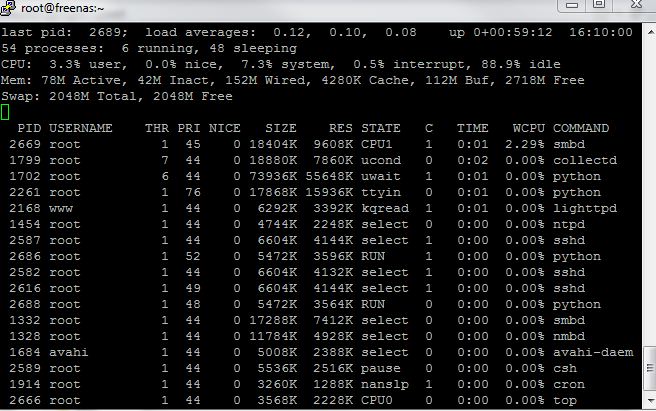Click the CPU0 state entry

pyautogui.click(x=377, y=400)
